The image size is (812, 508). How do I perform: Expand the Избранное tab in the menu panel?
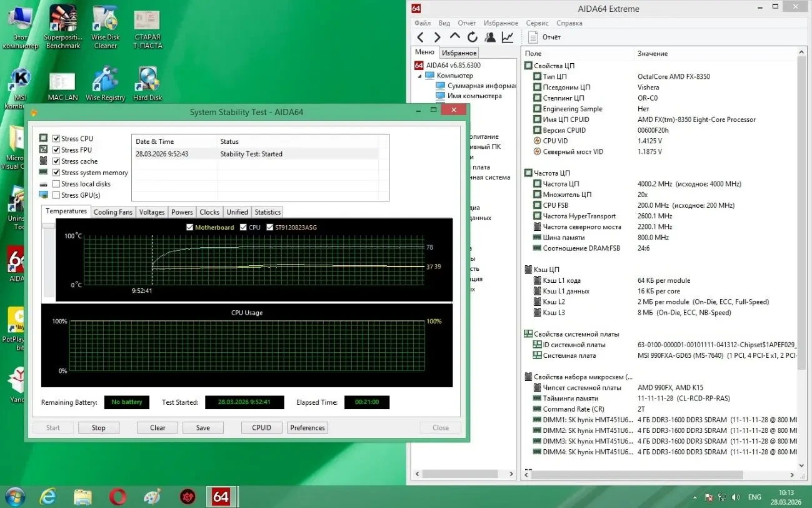(459, 53)
